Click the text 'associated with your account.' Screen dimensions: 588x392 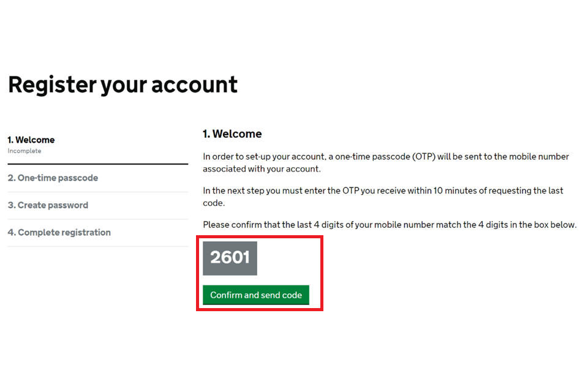coord(262,169)
